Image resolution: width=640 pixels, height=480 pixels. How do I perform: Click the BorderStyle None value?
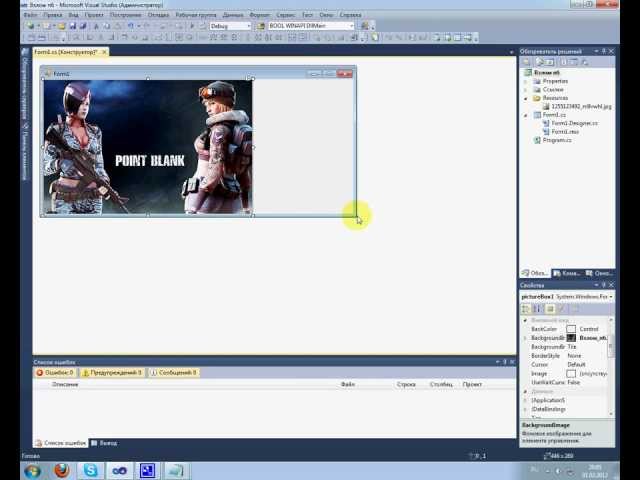click(x=574, y=356)
